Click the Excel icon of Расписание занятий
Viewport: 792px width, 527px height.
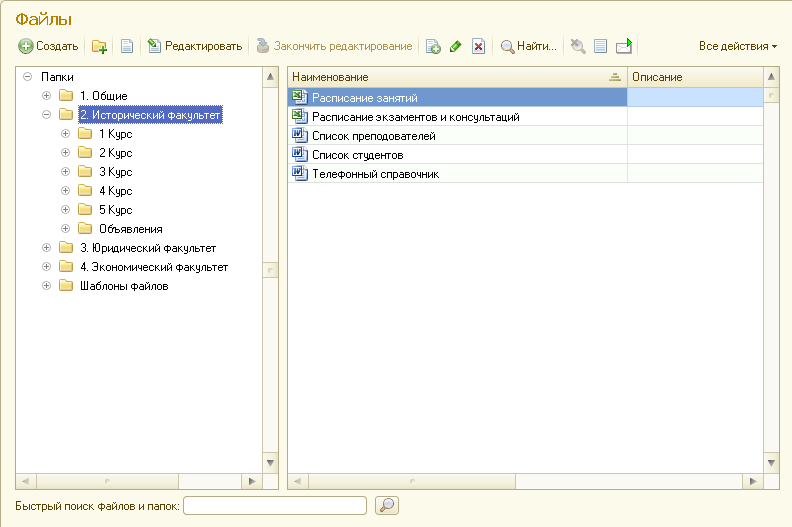(300, 97)
